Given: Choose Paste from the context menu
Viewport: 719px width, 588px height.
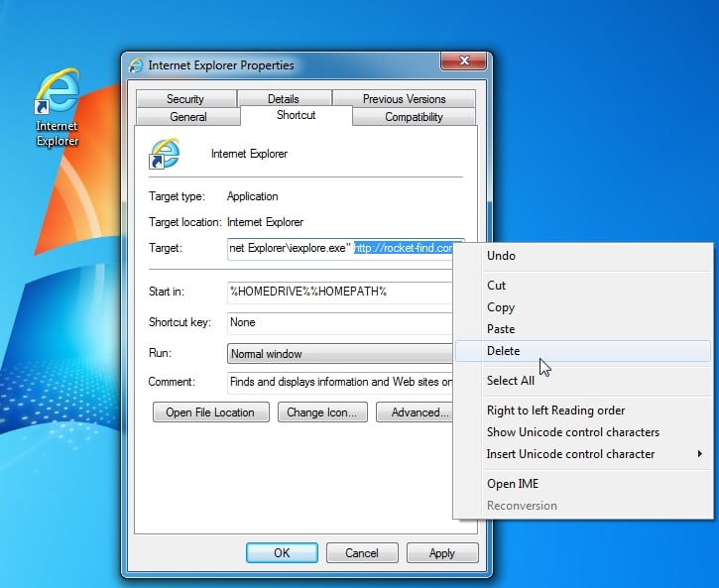Looking at the screenshot, I should 583,329.
